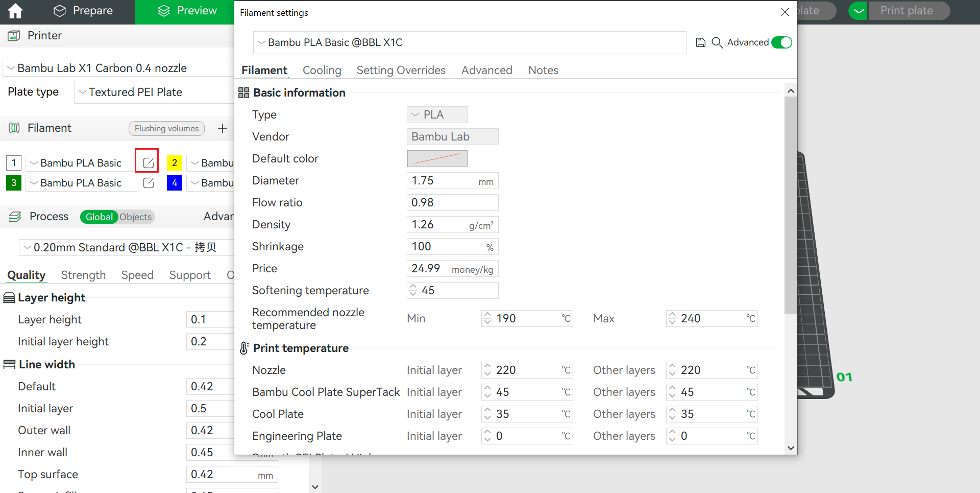Click the Line width section icon
This screenshot has height=493, width=980.
coord(9,364)
